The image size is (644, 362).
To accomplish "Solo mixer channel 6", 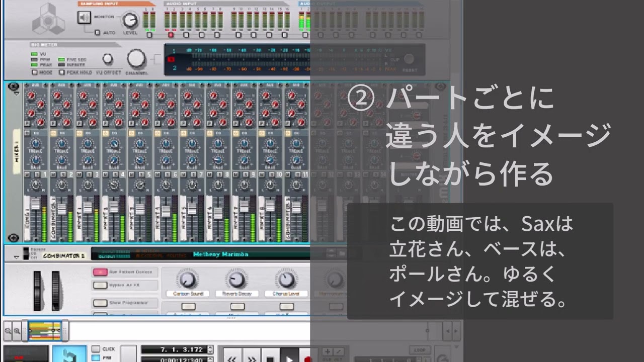I will point(167,174).
